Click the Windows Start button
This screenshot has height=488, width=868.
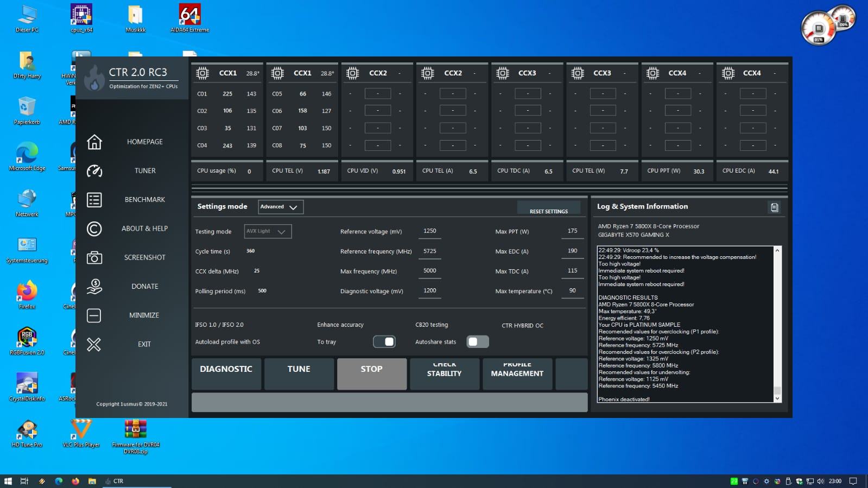(8, 481)
